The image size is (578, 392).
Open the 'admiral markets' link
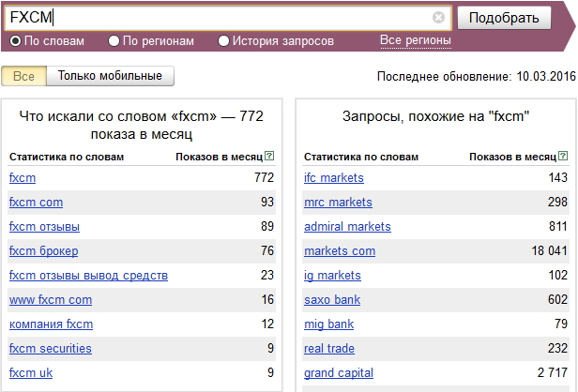coord(347,227)
